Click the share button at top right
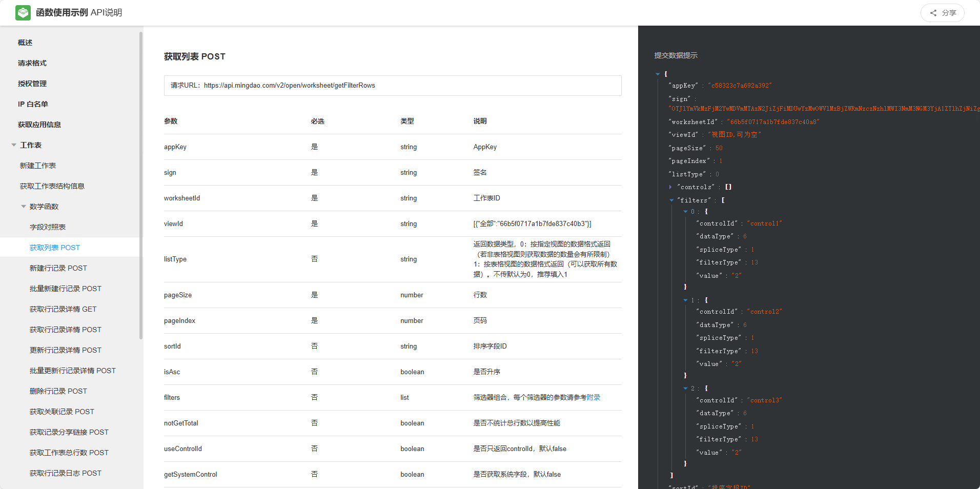 pyautogui.click(x=942, y=13)
